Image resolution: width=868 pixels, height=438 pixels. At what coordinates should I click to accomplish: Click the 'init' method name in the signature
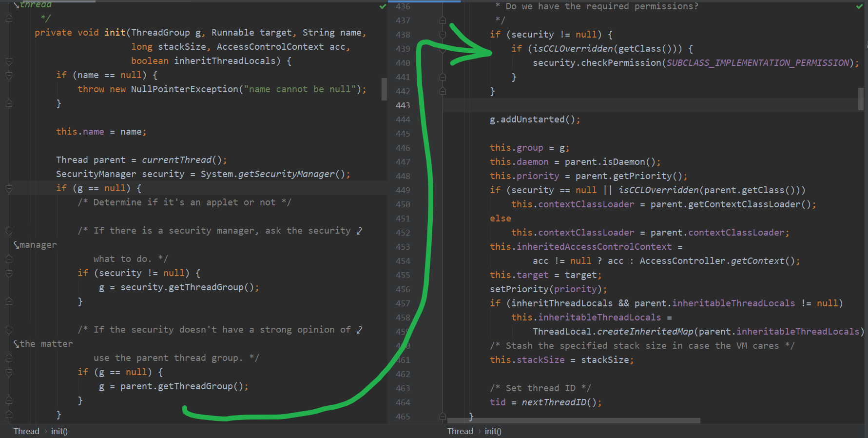pos(115,33)
